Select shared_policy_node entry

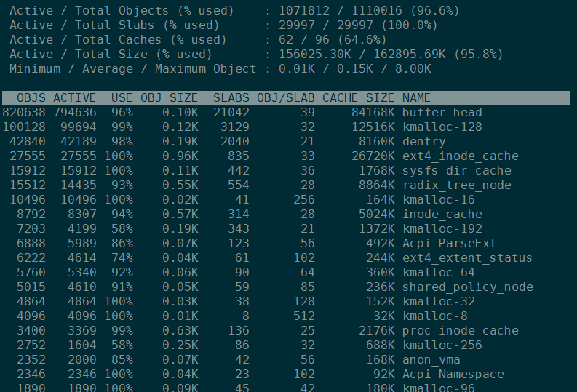[467, 287]
